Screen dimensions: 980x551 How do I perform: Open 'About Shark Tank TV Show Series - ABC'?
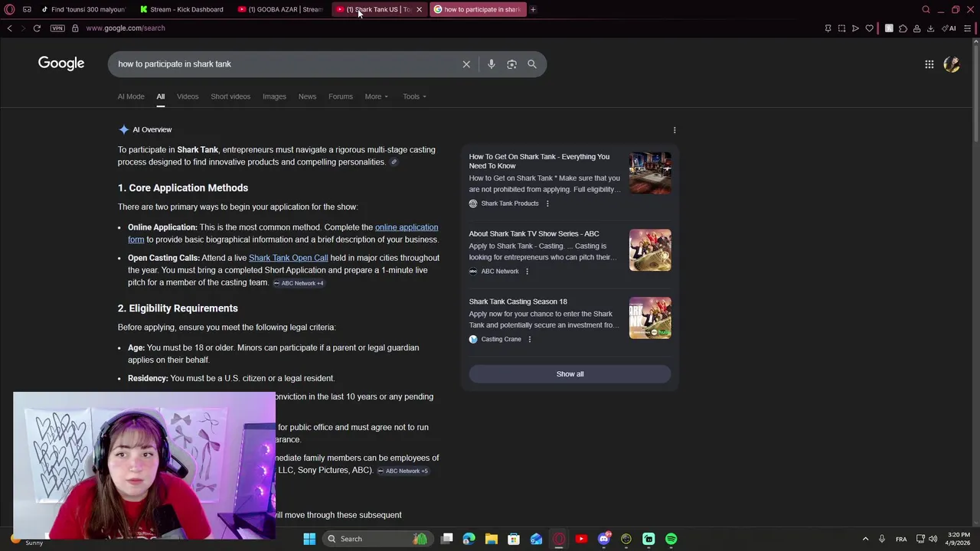[x=534, y=234]
